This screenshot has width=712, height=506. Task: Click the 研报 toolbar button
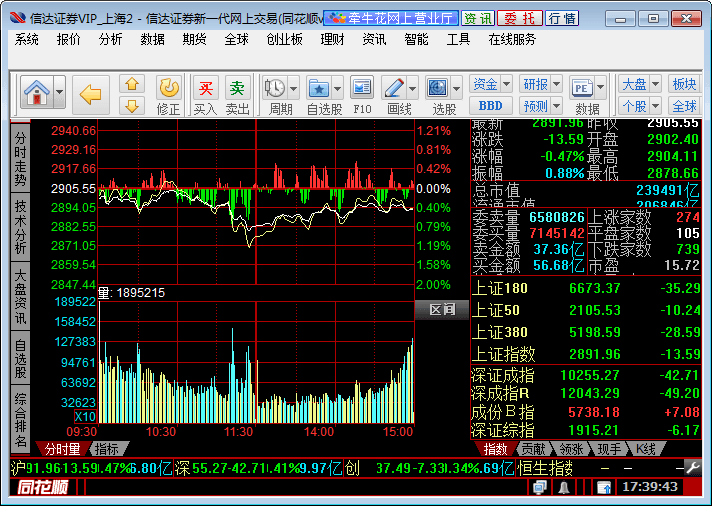tap(535, 84)
